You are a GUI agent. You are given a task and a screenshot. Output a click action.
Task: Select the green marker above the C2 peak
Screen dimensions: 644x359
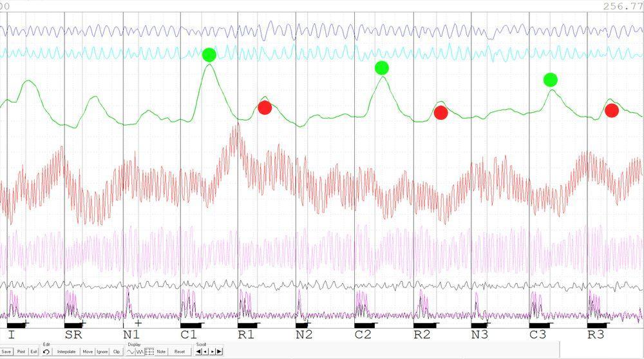(381, 68)
